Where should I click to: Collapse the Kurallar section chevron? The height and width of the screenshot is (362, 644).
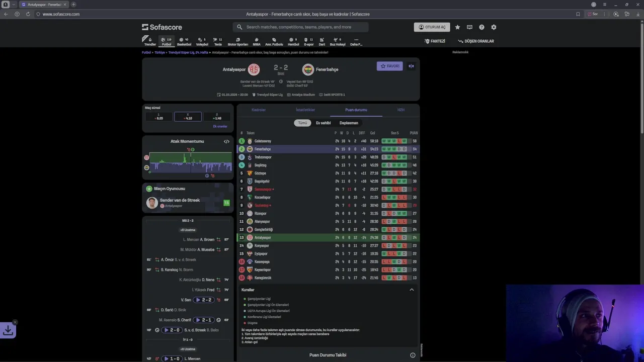412,290
